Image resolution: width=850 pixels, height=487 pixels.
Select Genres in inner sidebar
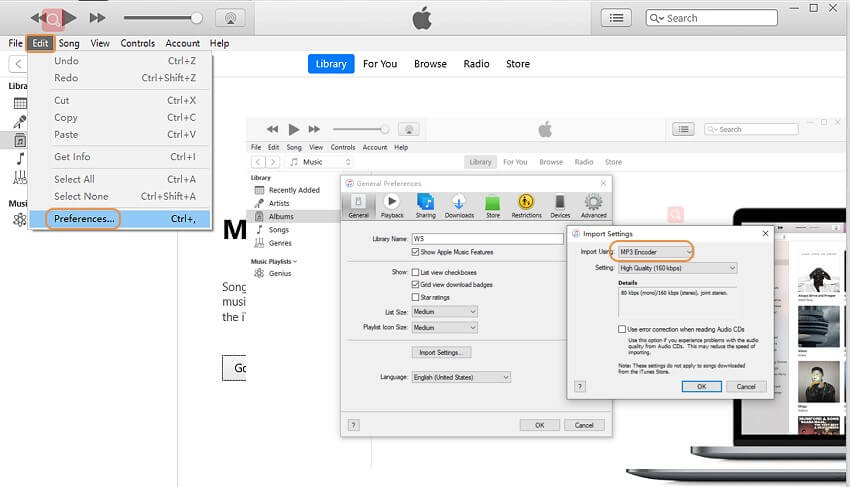(280, 244)
